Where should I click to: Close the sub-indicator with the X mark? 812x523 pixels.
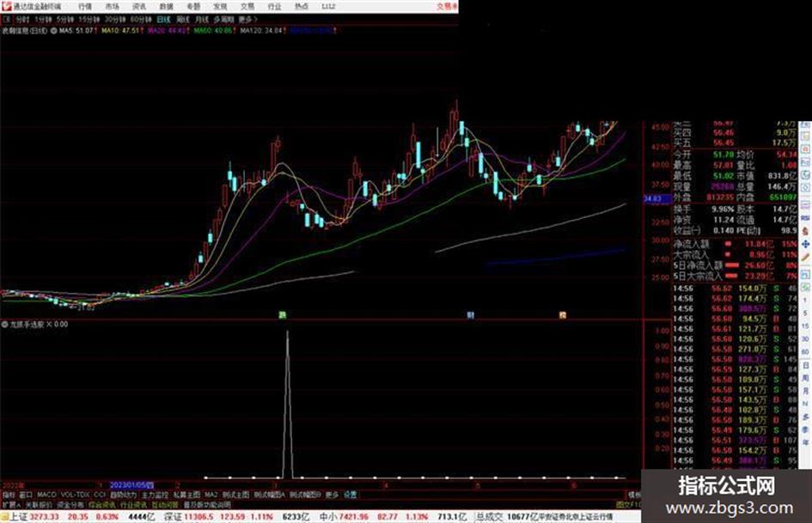pyautogui.click(x=49, y=324)
